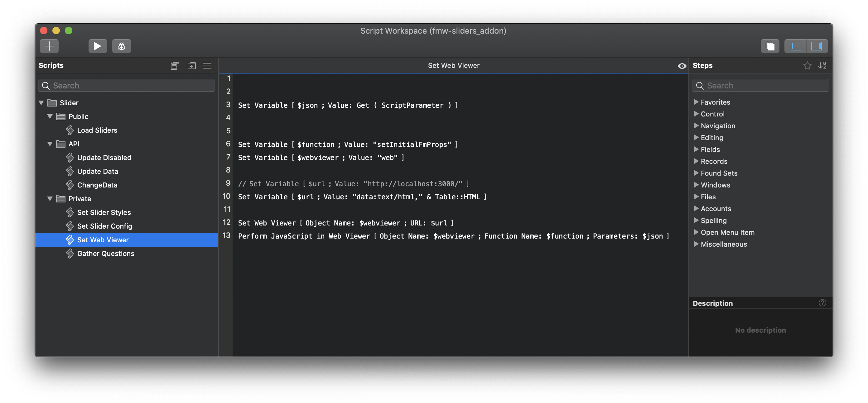
Task: Click the separator list icon in Scripts header
Action: (207, 65)
